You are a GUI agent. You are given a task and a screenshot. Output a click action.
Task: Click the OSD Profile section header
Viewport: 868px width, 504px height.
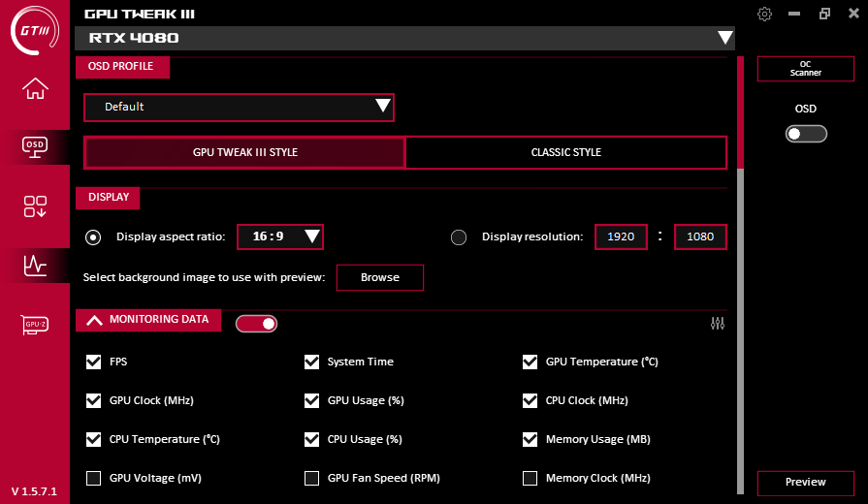pos(122,66)
